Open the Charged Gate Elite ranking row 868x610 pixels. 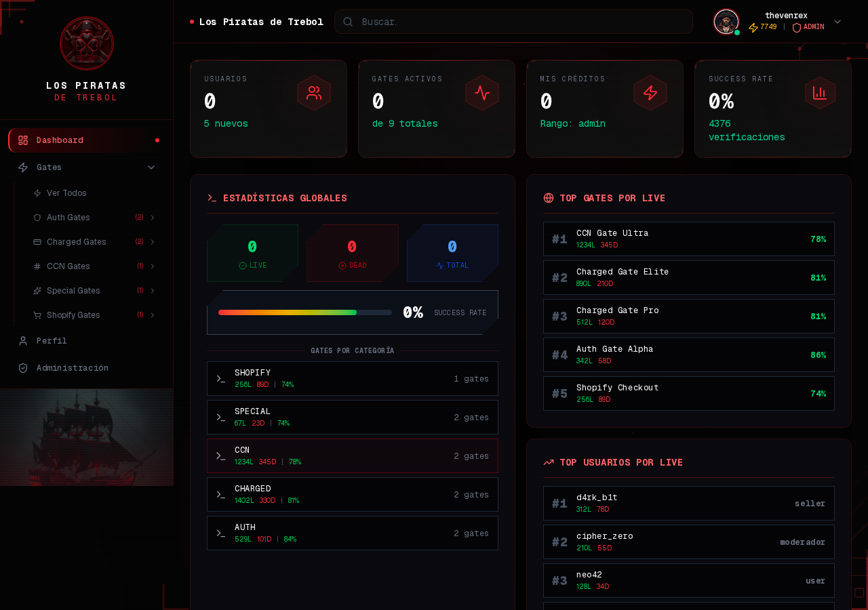pyautogui.click(x=689, y=277)
